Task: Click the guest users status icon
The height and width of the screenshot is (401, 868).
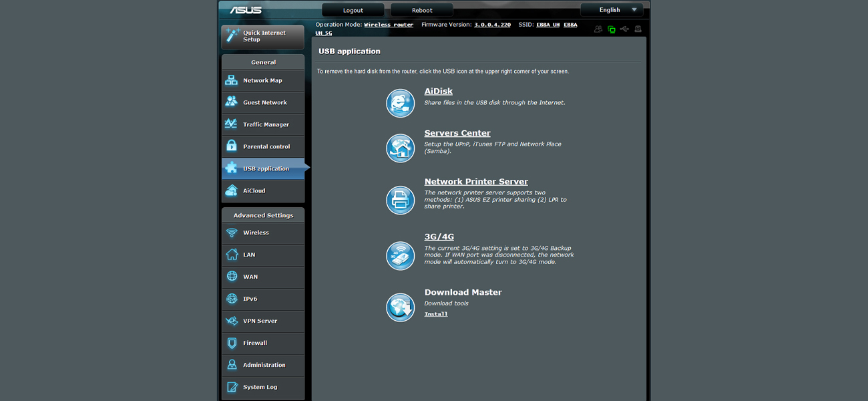Action: coord(598,29)
